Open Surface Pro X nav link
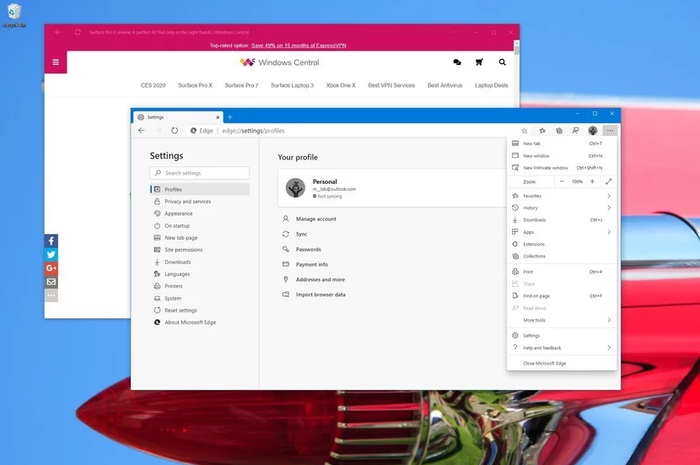 [x=195, y=85]
